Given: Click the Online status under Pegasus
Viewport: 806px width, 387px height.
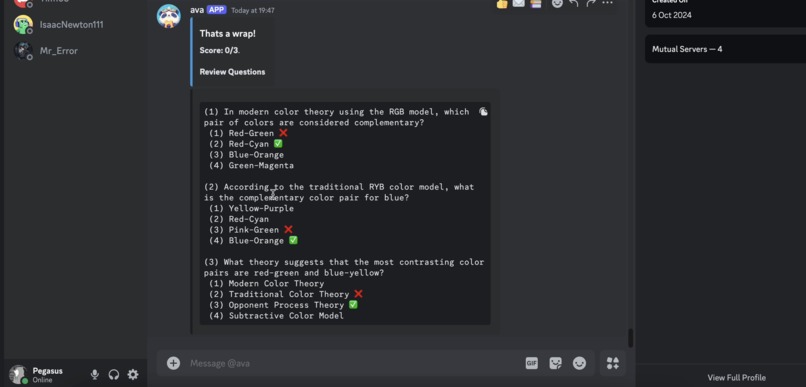Looking at the screenshot, I should (x=42, y=380).
